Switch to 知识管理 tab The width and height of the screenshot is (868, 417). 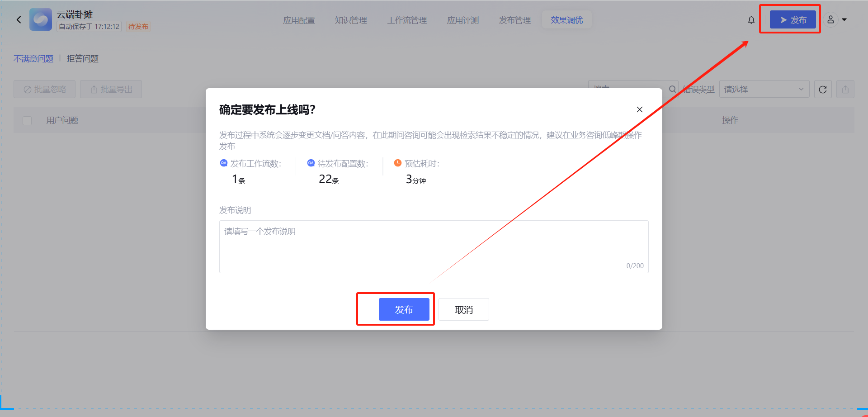pyautogui.click(x=351, y=20)
